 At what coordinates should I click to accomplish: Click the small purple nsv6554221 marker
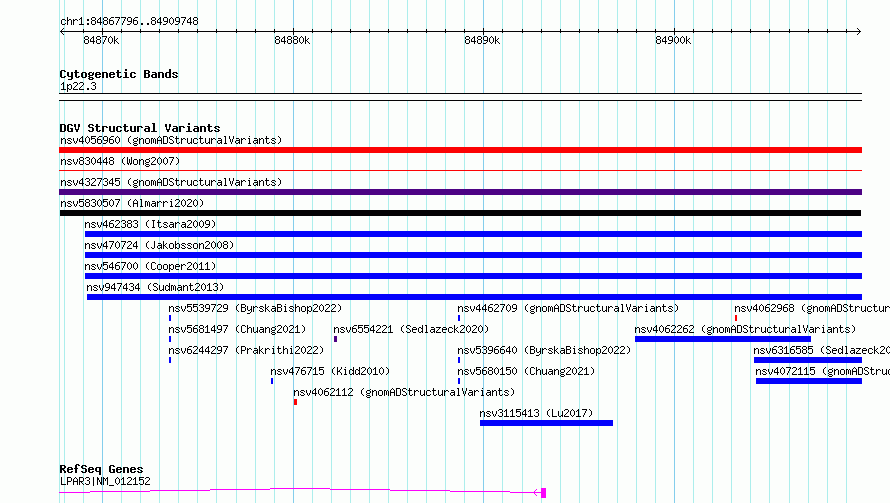(335, 339)
